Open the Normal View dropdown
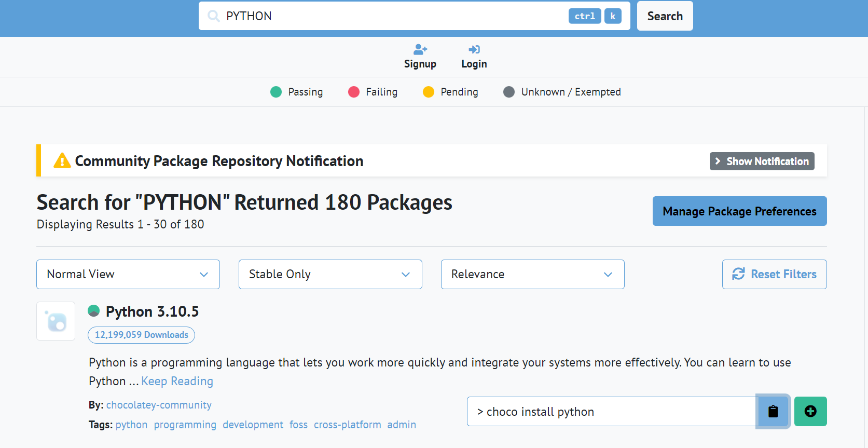Image resolution: width=868 pixels, height=448 pixels. coord(128,274)
